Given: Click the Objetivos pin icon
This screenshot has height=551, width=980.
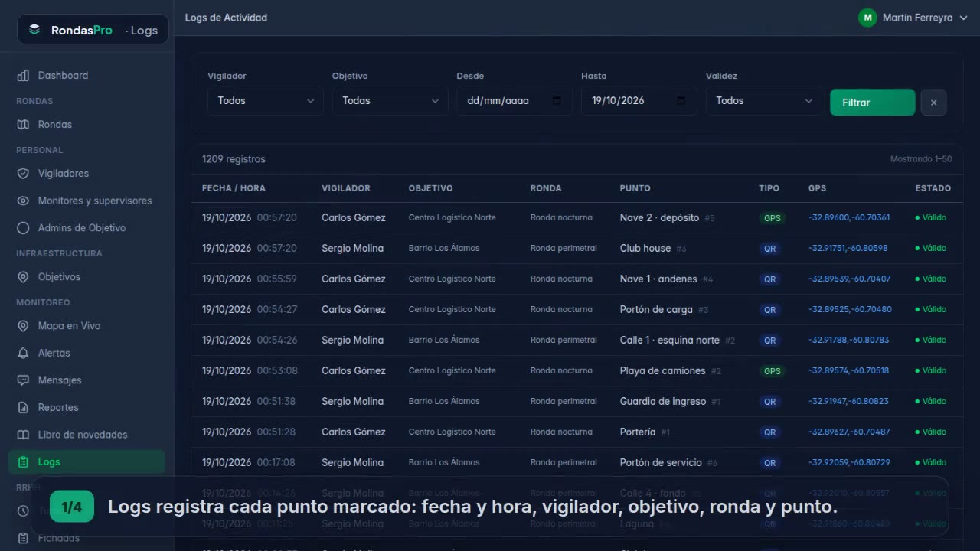Looking at the screenshot, I should (x=23, y=276).
